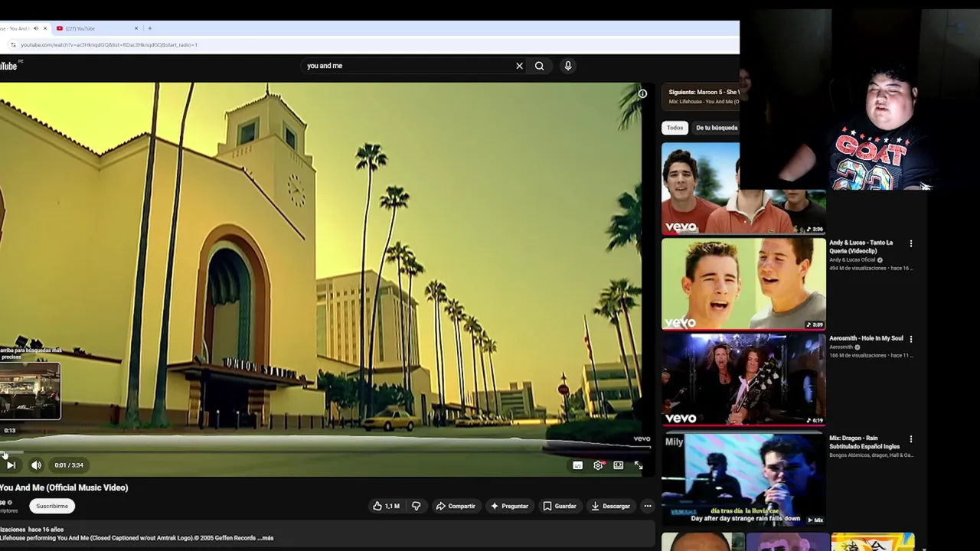
Task: Like the video with 1,1 M likes
Action: (386, 506)
